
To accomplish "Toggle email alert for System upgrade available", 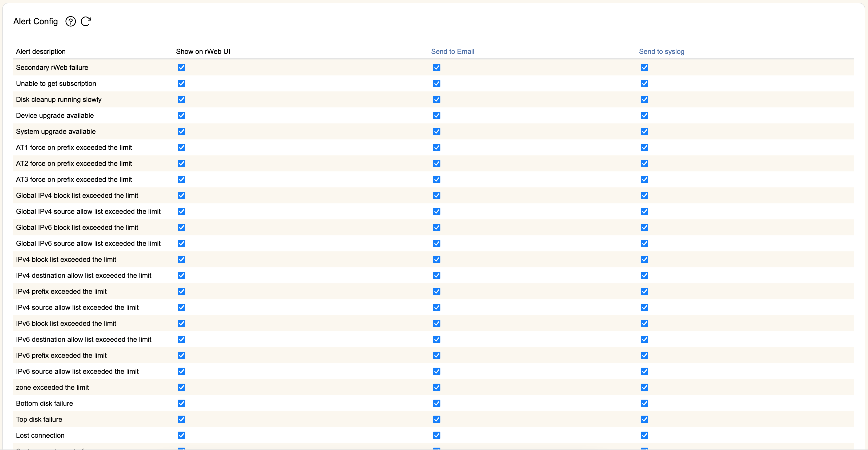I will click(x=437, y=131).
